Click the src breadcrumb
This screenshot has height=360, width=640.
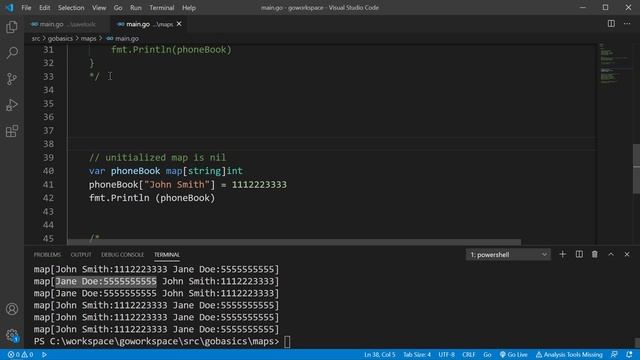point(36,38)
